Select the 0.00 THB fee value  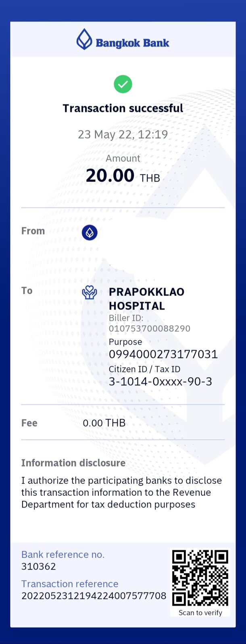click(104, 423)
